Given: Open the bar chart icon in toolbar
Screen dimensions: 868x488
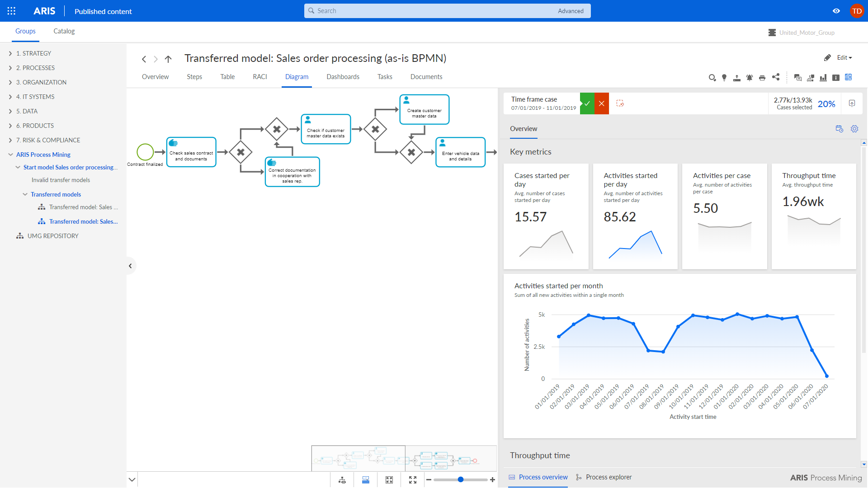Looking at the screenshot, I should [823, 78].
